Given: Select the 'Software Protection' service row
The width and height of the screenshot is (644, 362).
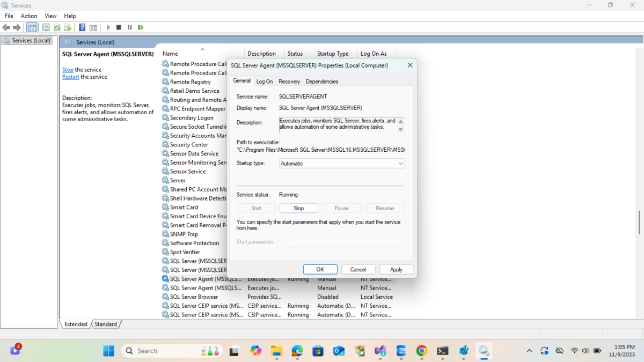Looking at the screenshot, I should pos(194,243).
